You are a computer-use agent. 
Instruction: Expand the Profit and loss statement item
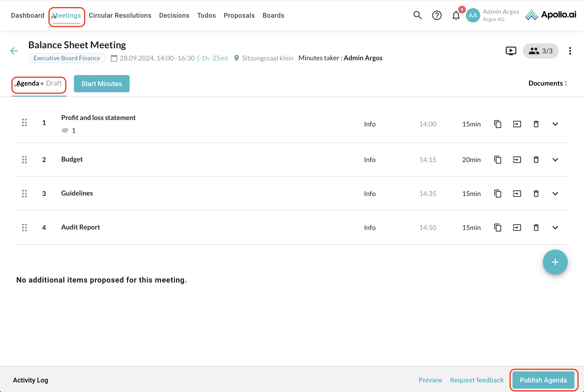click(x=555, y=124)
